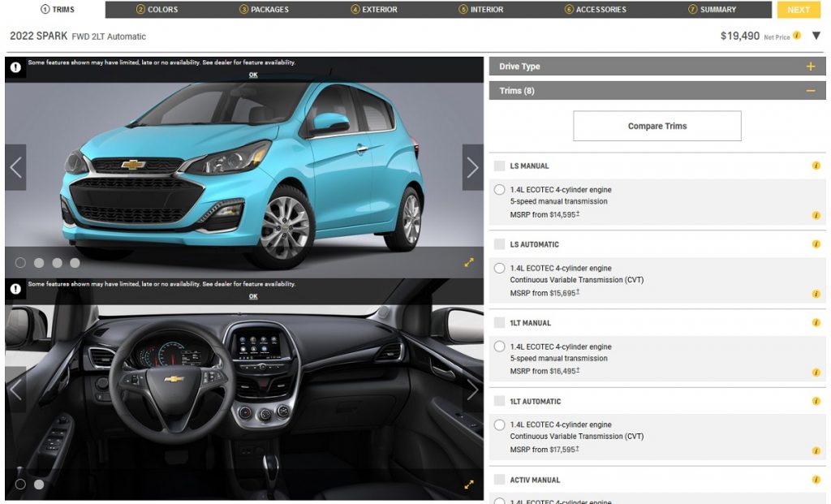This screenshot has height=504, width=831.
Task: Open info for LS Automatic $15,695 MSRP
Action: coord(816,294)
